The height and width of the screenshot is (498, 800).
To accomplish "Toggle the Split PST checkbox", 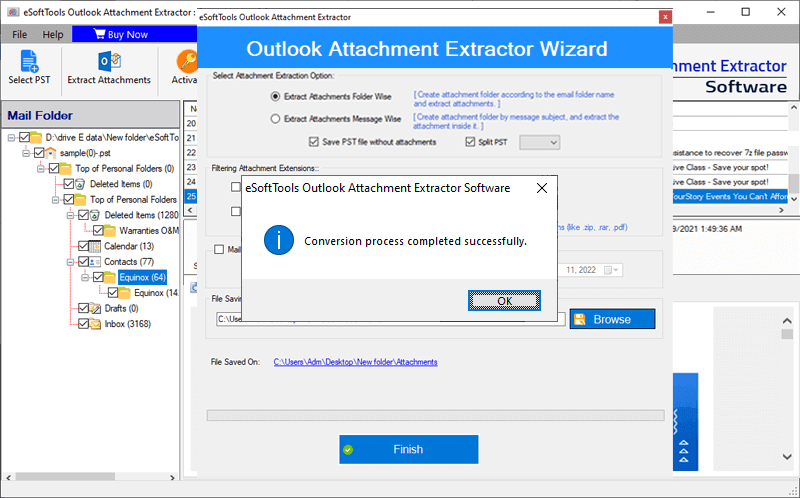I will tap(470, 142).
